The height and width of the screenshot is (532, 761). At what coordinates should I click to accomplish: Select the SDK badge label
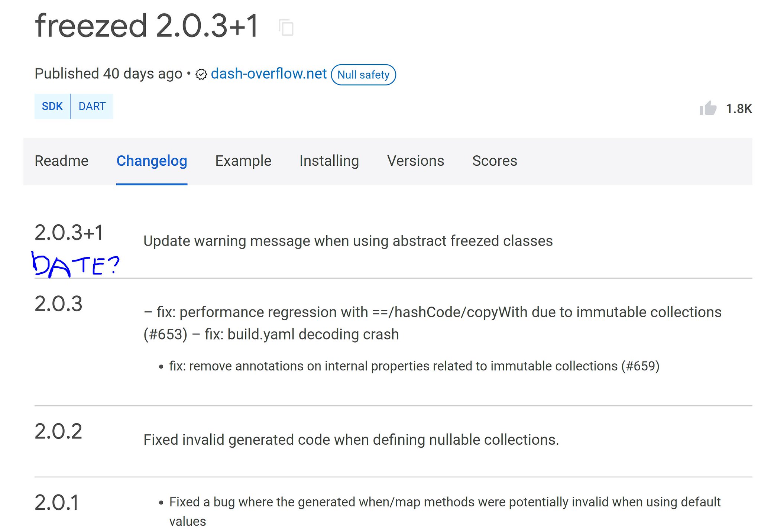[x=52, y=106]
